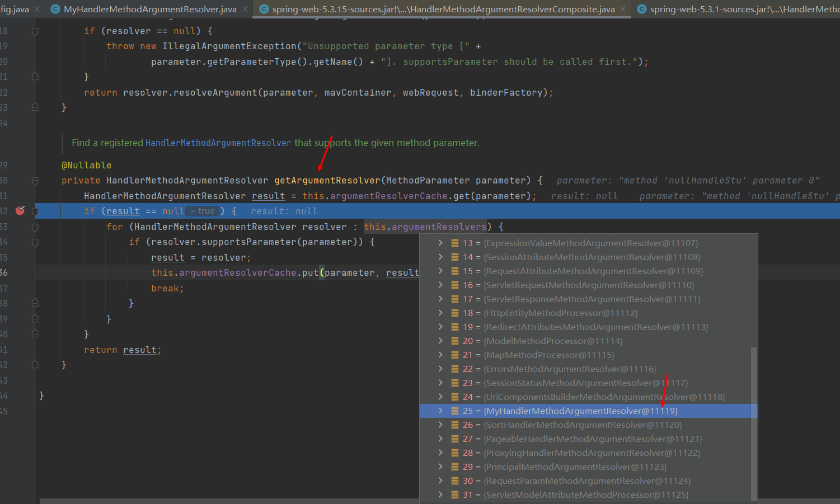Toggle the breakpoint on line 32
Image resolution: width=840 pixels, height=504 pixels.
tap(20, 210)
